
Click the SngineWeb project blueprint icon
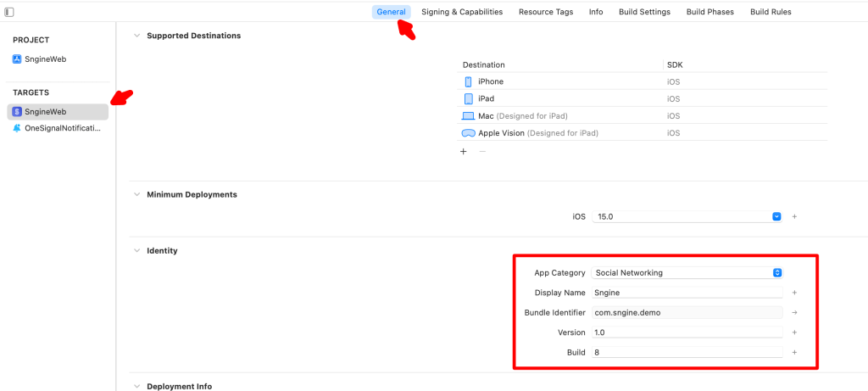17,59
